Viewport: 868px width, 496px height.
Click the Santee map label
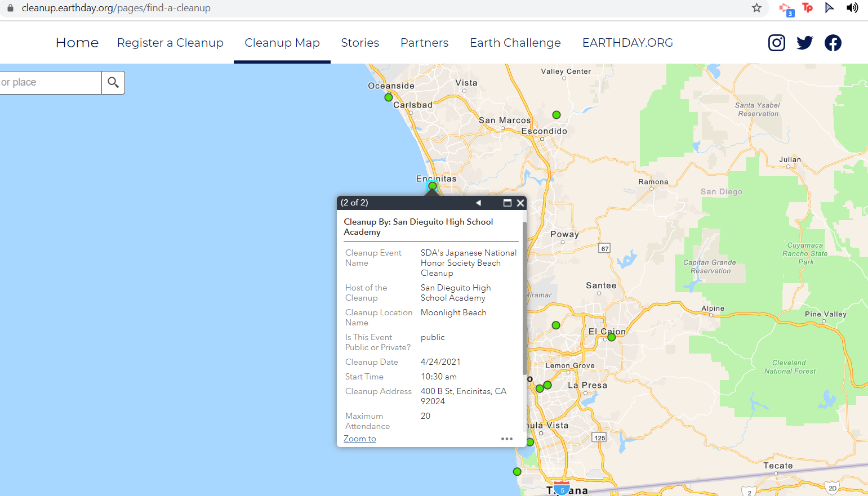(x=601, y=285)
